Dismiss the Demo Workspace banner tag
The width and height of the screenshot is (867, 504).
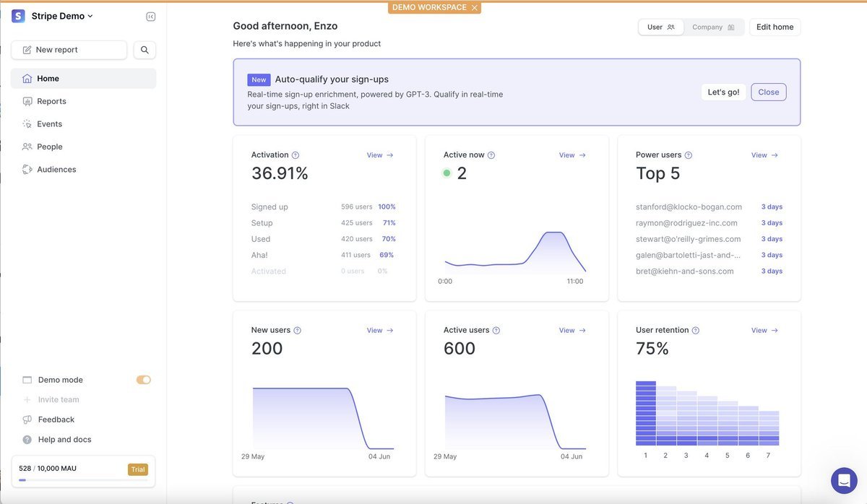pyautogui.click(x=474, y=7)
